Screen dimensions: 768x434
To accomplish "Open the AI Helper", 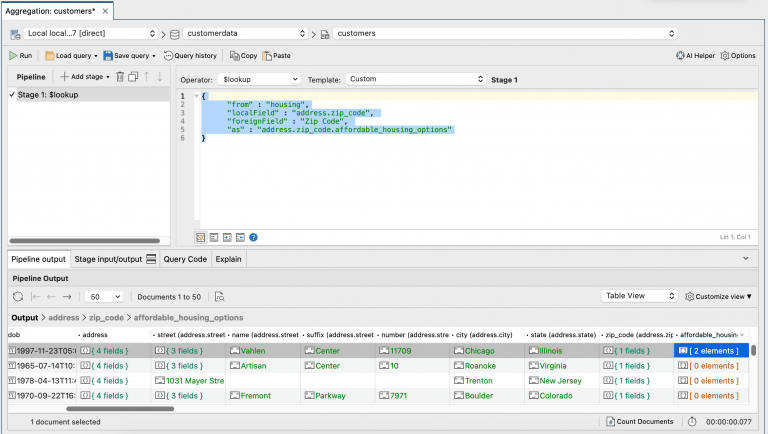I will point(694,56).
